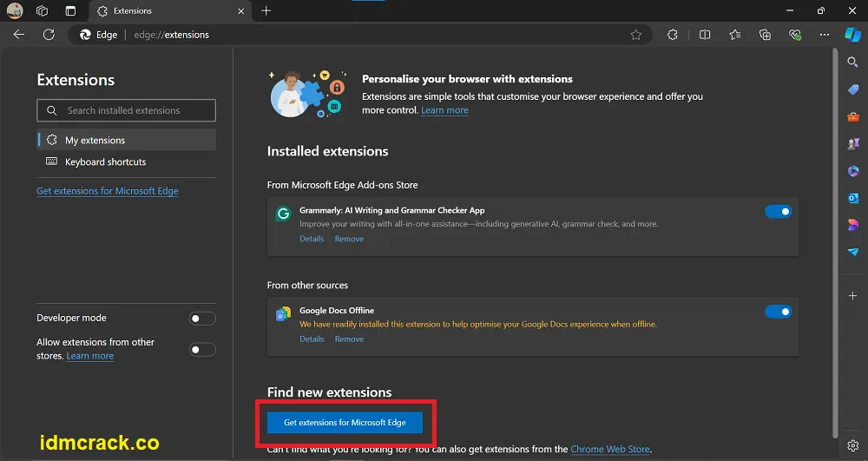
Task: Remove the Grammarly extension
Action: click(x=349, y=239)
